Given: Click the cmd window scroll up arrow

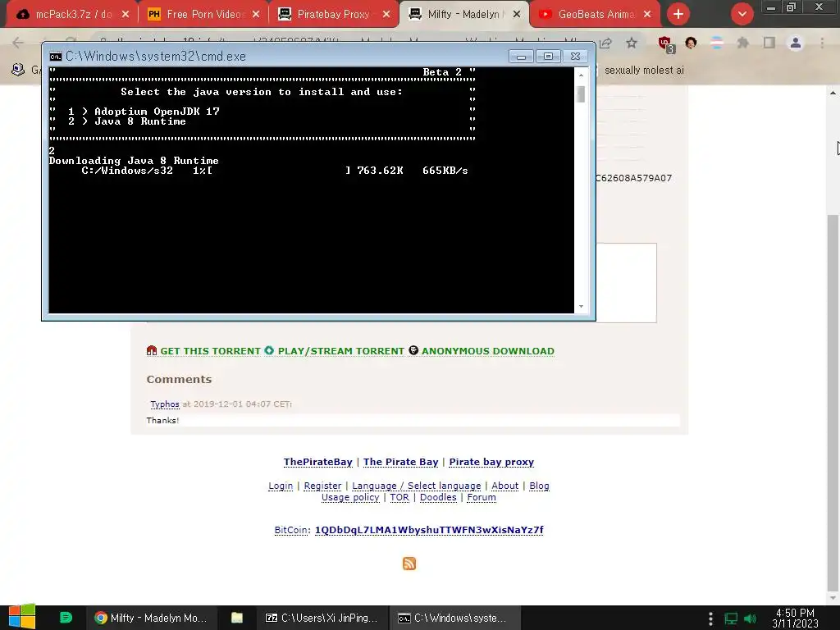Looking at the screenshot, I should [582, 75].
